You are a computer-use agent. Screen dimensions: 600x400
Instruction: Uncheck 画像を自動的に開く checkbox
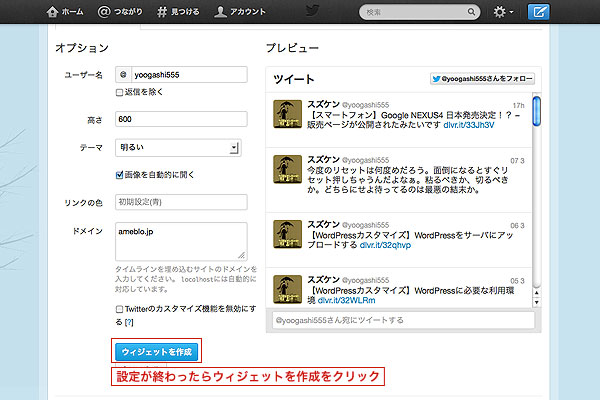pyautogui.click(x=119, y=175)
